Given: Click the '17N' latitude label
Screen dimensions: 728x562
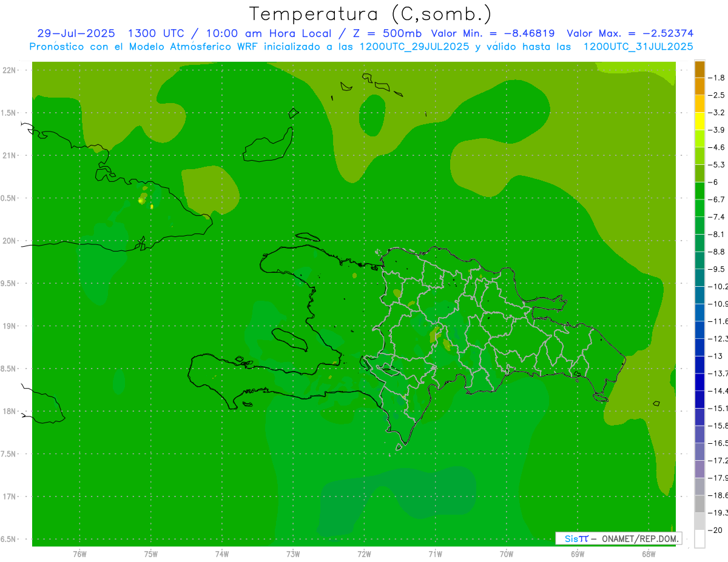Looking at the screenshot, I should [x=8, y=497].
